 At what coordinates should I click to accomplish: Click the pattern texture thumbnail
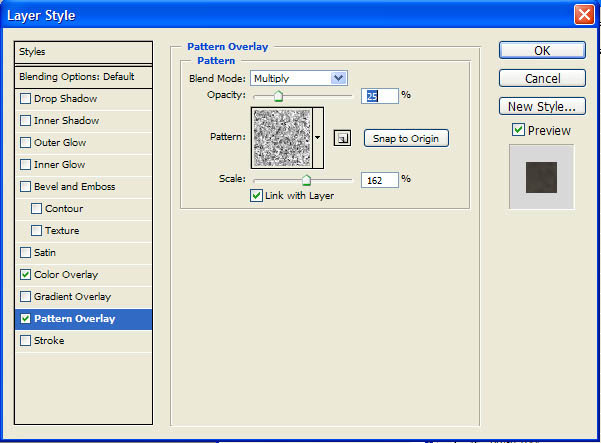[282, 138]
